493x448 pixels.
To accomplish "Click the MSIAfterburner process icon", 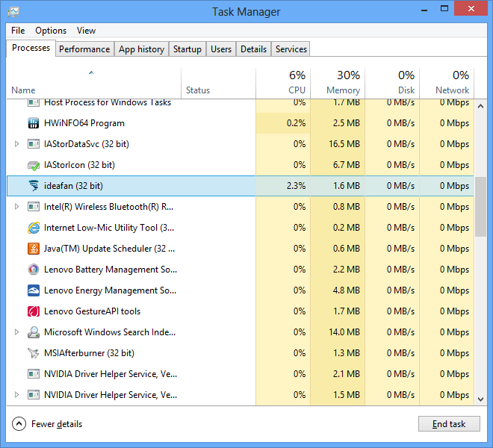I will (x=34, y=353).
